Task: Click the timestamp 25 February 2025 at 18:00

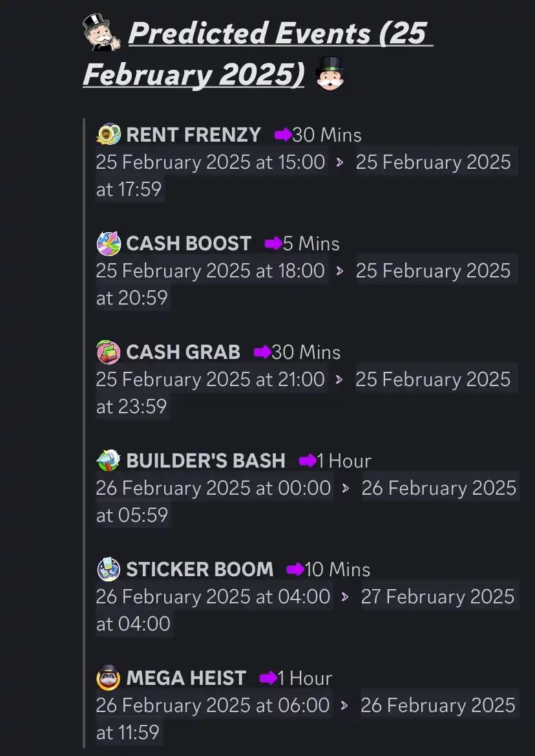Action: tap(211, 270)
